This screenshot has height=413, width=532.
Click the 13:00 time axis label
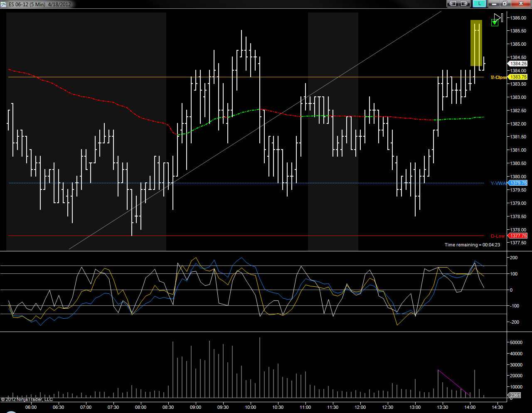click(415, 407)
